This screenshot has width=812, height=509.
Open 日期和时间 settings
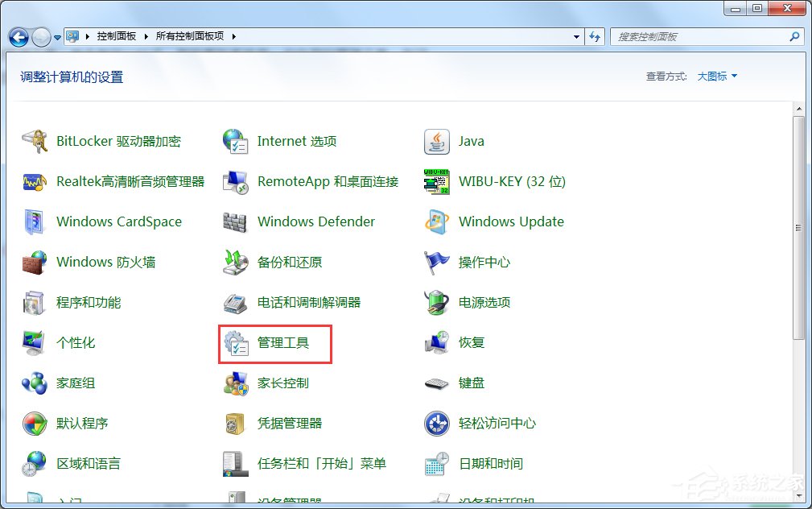click(493, 463)
